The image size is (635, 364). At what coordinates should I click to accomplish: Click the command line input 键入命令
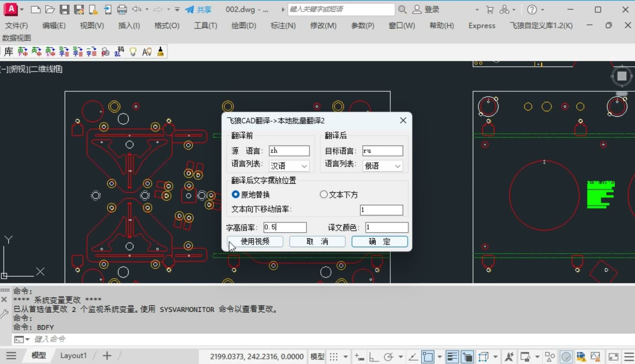(324, 339)
